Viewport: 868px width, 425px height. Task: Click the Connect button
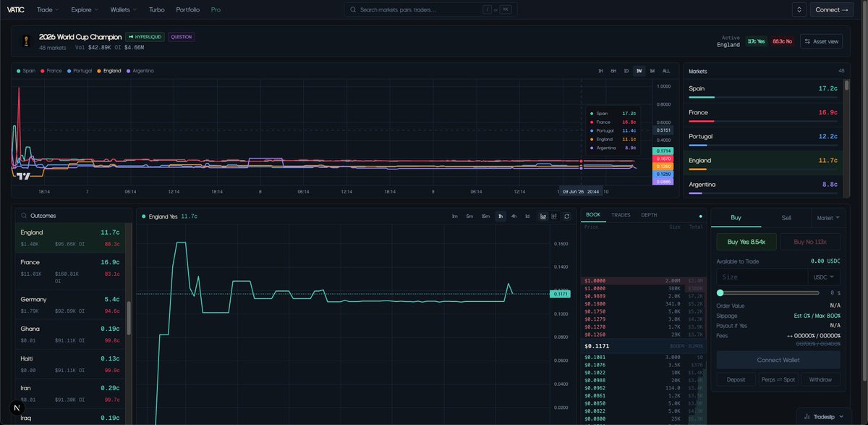coord(833,9)
